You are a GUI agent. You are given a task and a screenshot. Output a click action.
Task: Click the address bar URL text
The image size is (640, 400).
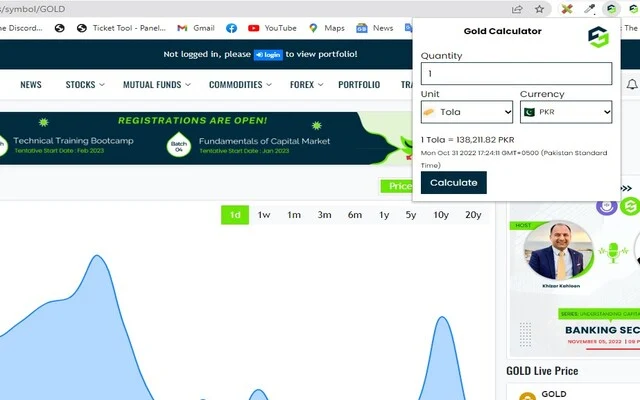click(x=32, y=9)
